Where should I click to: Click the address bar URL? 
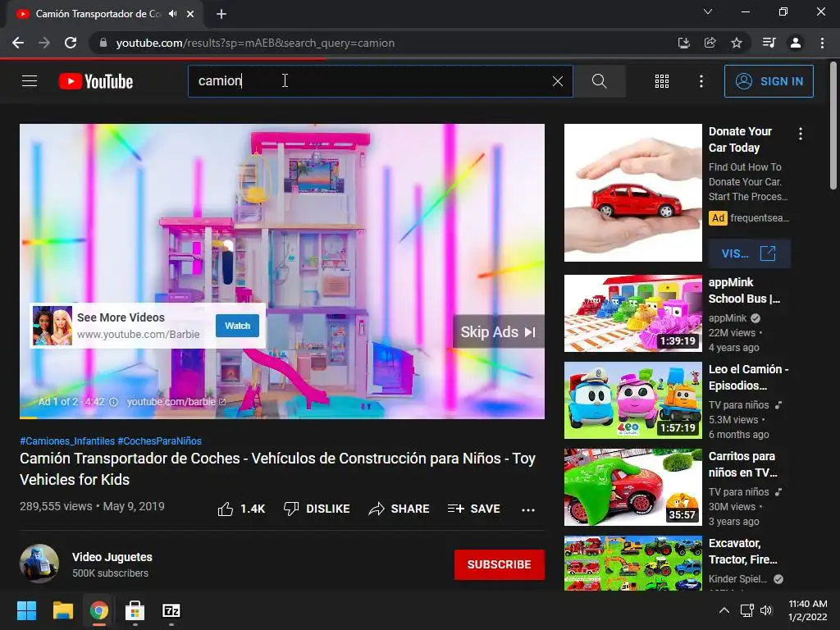pyautogui.click(x=255, y=43)
